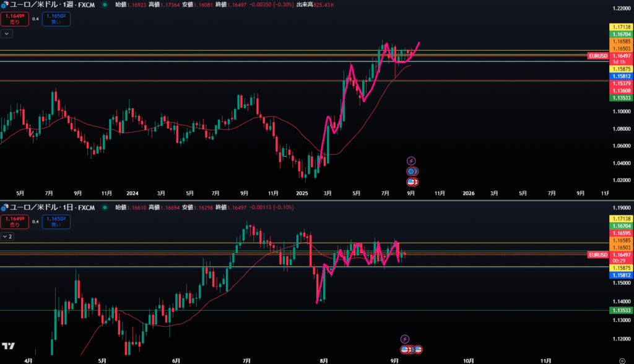Click the green 1.16704 price label on daily chart
The height and width of the screenshot is (364, 634).
pyautogui.click(x=620, y=226)
